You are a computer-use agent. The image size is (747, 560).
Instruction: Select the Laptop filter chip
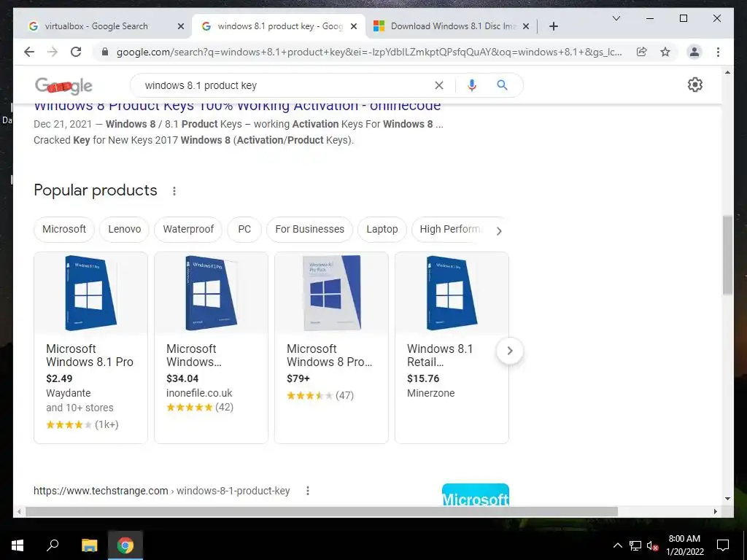(382, 229)
